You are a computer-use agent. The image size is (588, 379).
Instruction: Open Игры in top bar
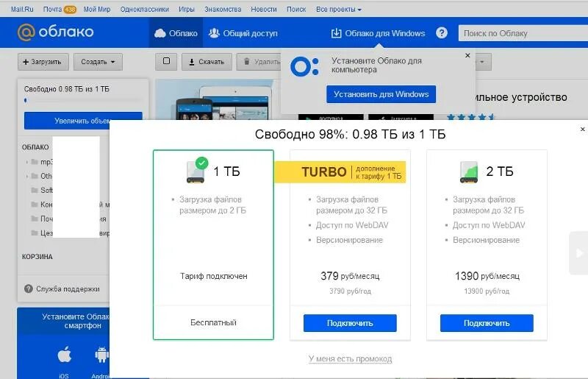pos(187,9)
